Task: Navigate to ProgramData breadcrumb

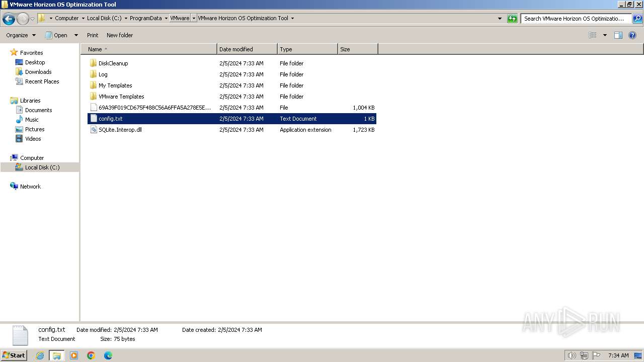Action: point(146,18)
